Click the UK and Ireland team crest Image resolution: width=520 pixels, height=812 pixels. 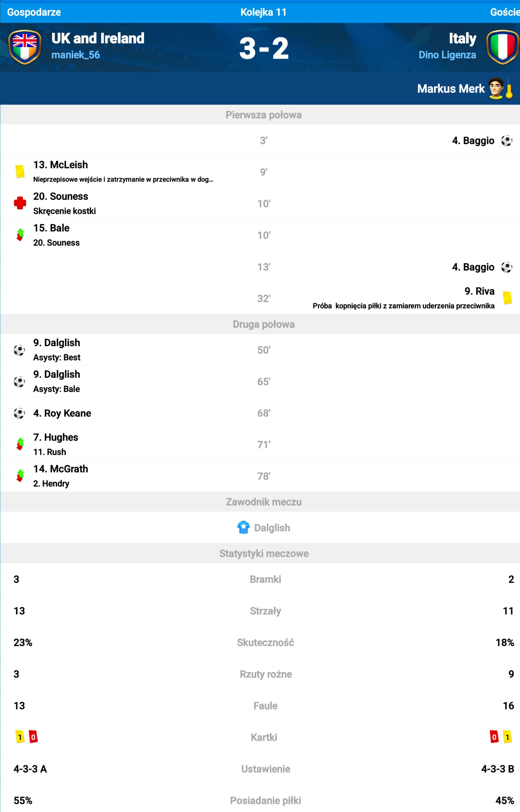pyautogui.click(x=25, y=47)
